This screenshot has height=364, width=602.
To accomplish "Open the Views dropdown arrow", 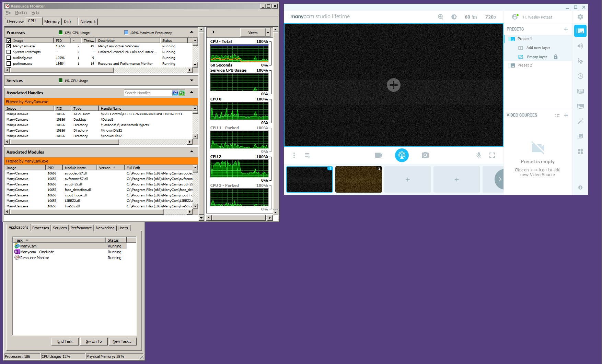I will pos(268,33).
